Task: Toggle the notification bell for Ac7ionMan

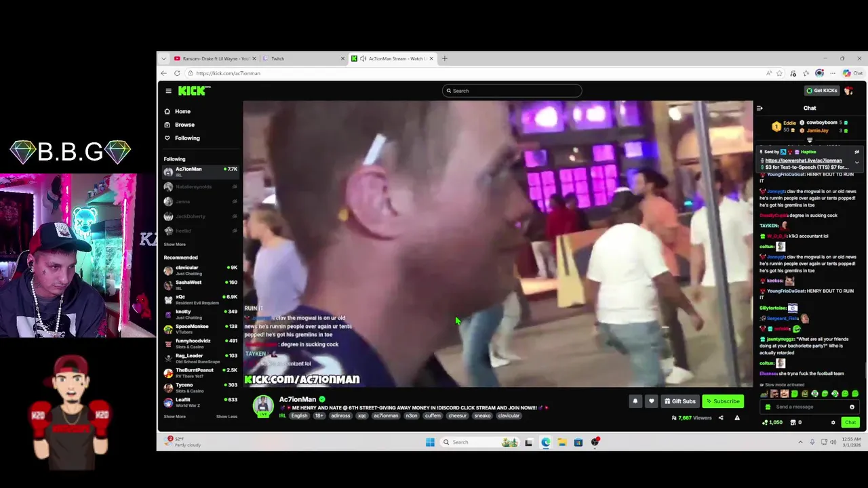Action: (x=635, y=401)
